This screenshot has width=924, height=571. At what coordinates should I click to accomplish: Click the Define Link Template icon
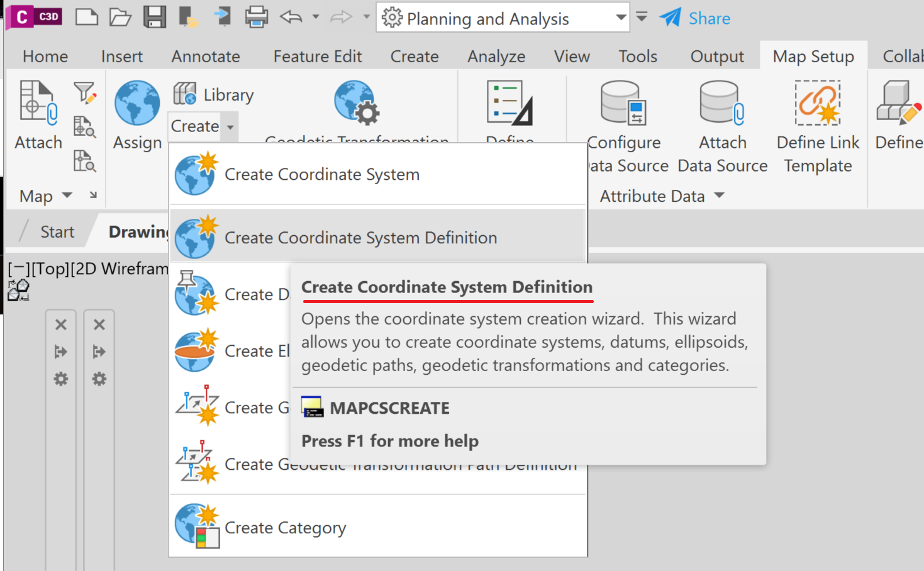pyautogui.click(x=818, y=103)
